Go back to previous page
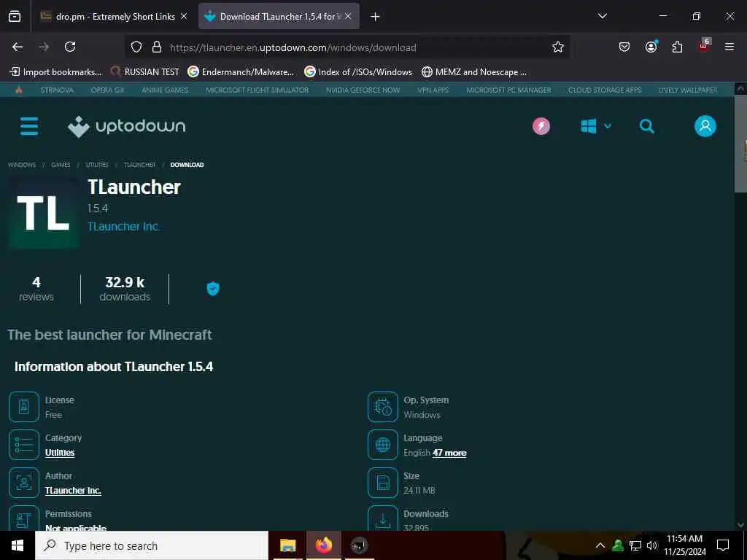This screenshot has width=747, height=560. [18, 47]
